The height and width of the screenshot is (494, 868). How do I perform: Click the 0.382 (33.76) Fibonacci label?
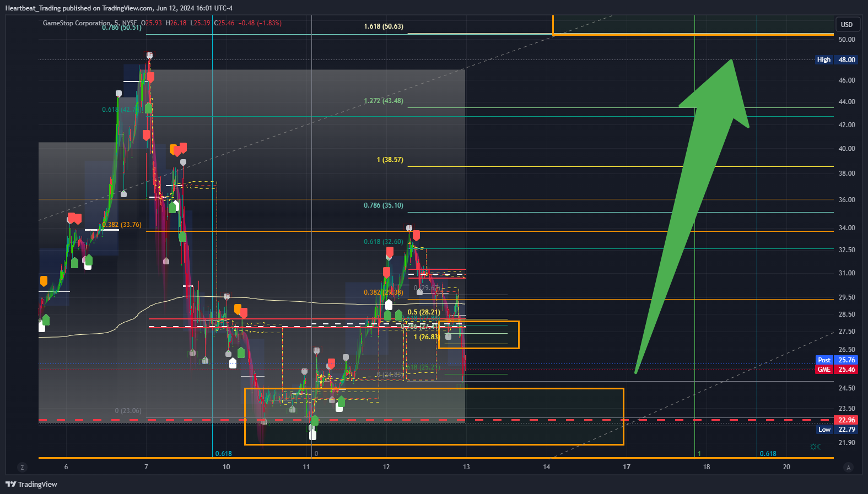[x=122, y=225]
